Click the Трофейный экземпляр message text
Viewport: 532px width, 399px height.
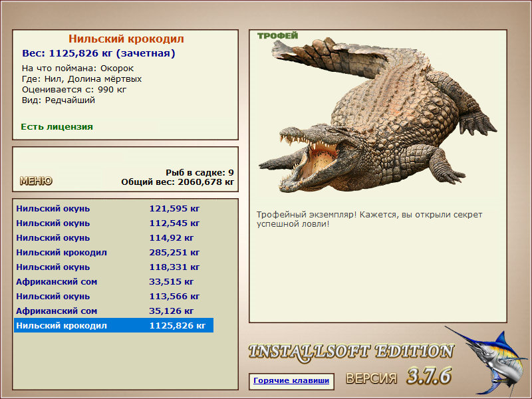369,219
